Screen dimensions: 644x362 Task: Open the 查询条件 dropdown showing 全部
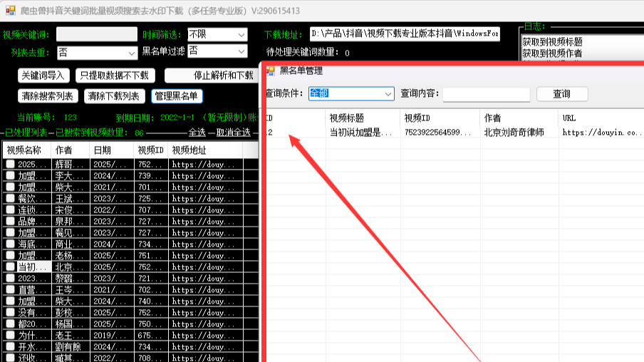pyautogui.click(x=351, y=93)
